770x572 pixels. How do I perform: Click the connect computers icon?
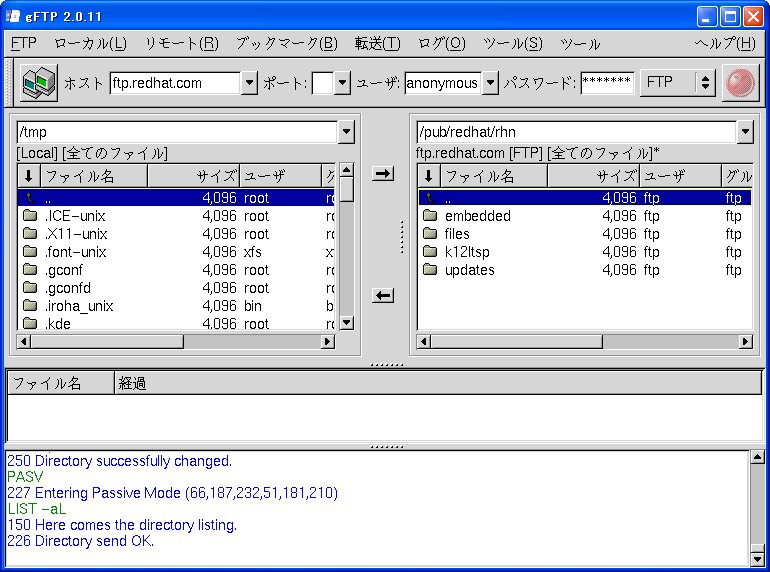pyautogui.click(x=39, y=83)
